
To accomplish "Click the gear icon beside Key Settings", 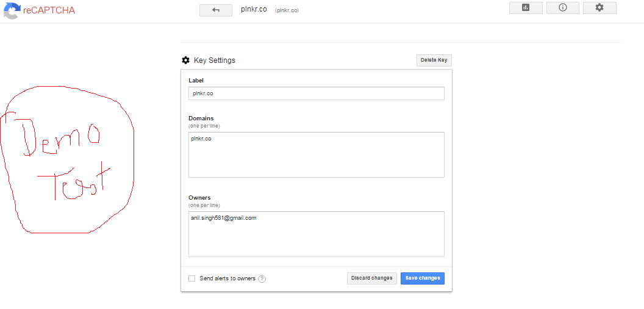I will (x=186, y=60).
